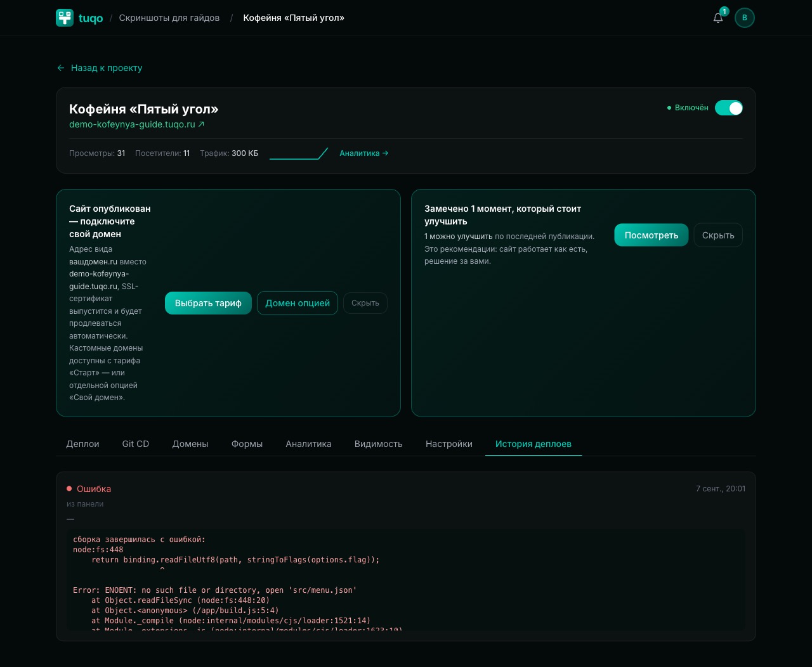
Task: Click the return binding.readFileUtf8 code line
Action: [x=235, y=560]
